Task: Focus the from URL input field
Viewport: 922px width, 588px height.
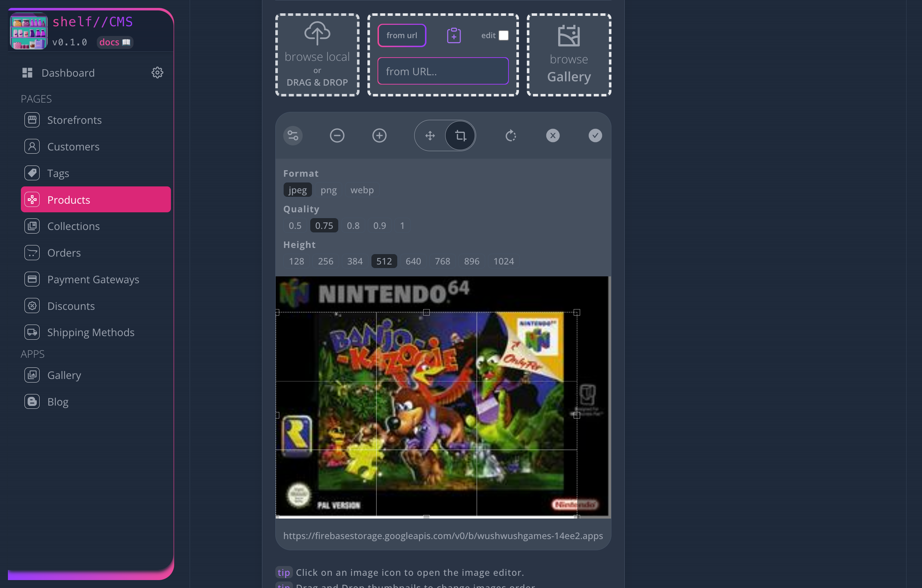Action: click(443, 71)
